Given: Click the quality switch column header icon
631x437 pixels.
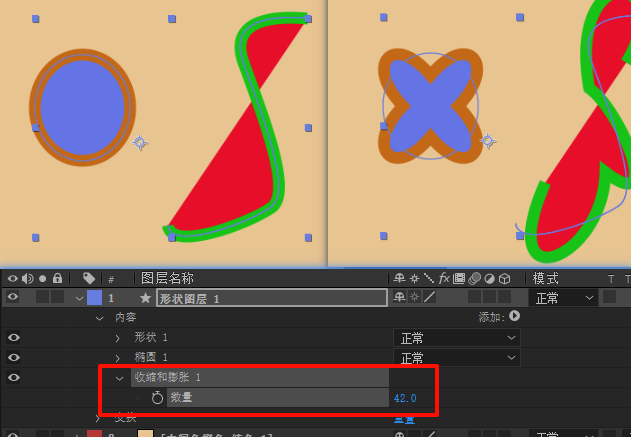Looking at the screenshot, I should tap(429, 278).
